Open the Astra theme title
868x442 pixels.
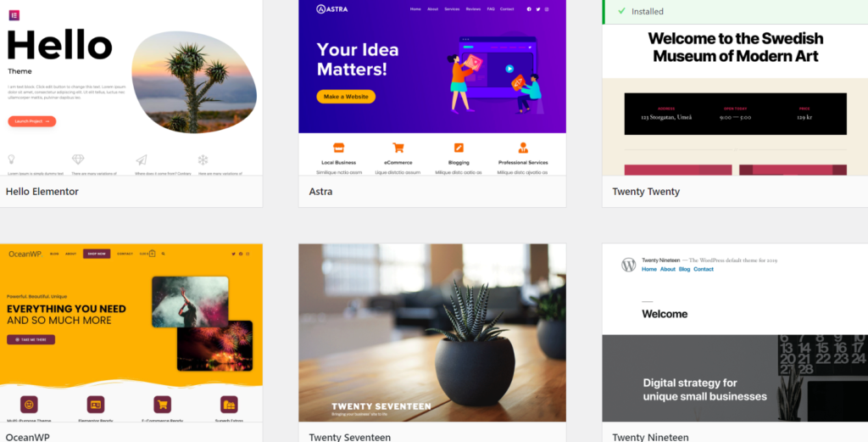(320, 192)
